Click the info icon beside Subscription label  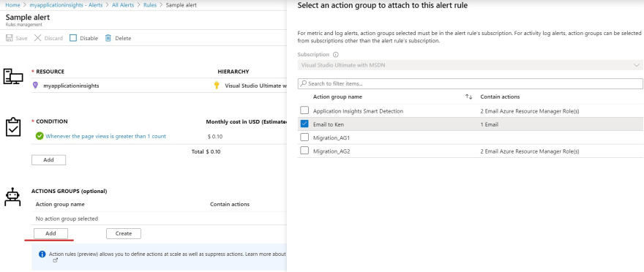[336, 55]
